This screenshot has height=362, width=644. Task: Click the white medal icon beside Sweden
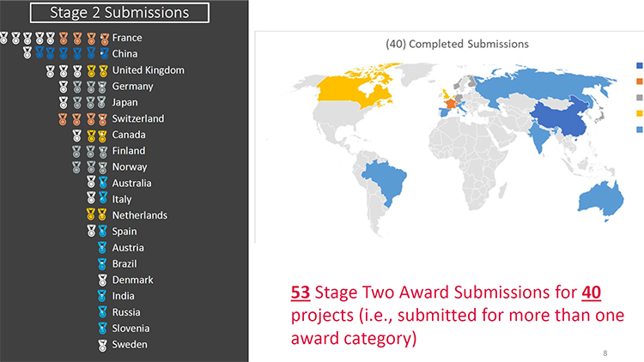click(102, 345)
